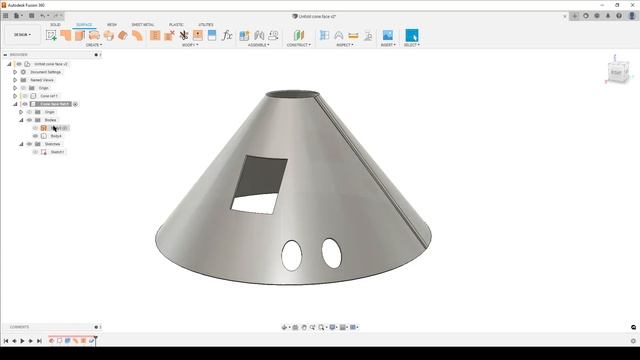Viewport: 640px width, 360px height.
Task: Toggle visibility of the root Unfold cone face component
Action: 19,64
